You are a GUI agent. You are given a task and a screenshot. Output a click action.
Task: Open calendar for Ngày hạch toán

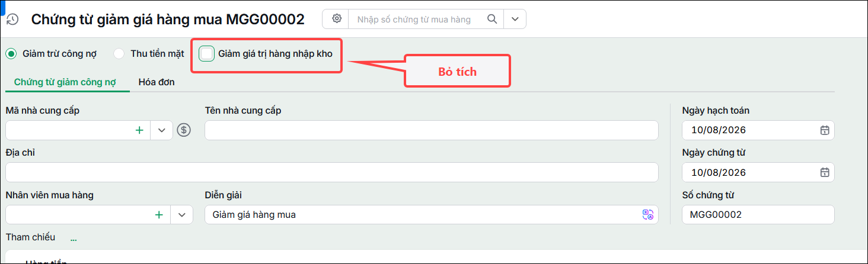click(824, 130)
